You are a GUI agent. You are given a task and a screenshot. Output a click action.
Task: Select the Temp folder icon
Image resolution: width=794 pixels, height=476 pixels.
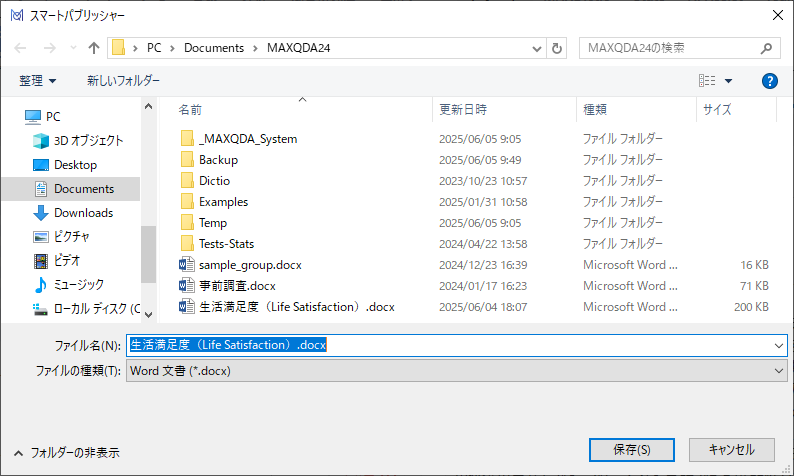pos(187,222)
